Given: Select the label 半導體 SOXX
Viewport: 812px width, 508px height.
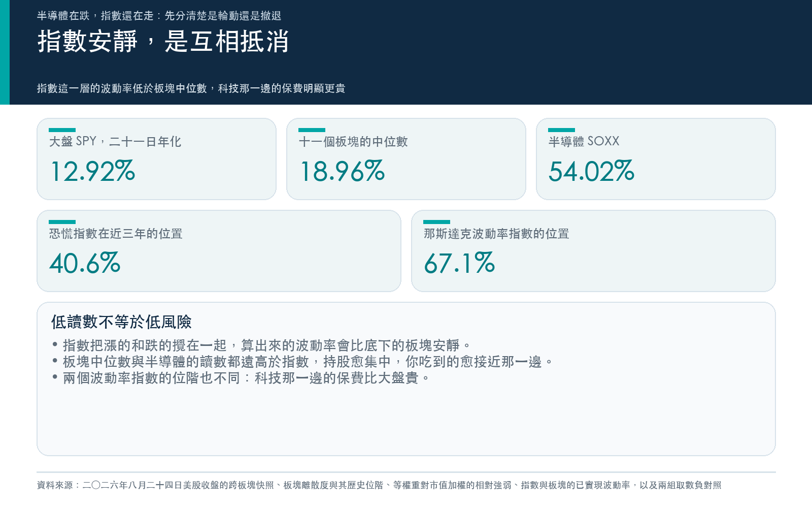Looking at the screenshot, I should point(584,141).
